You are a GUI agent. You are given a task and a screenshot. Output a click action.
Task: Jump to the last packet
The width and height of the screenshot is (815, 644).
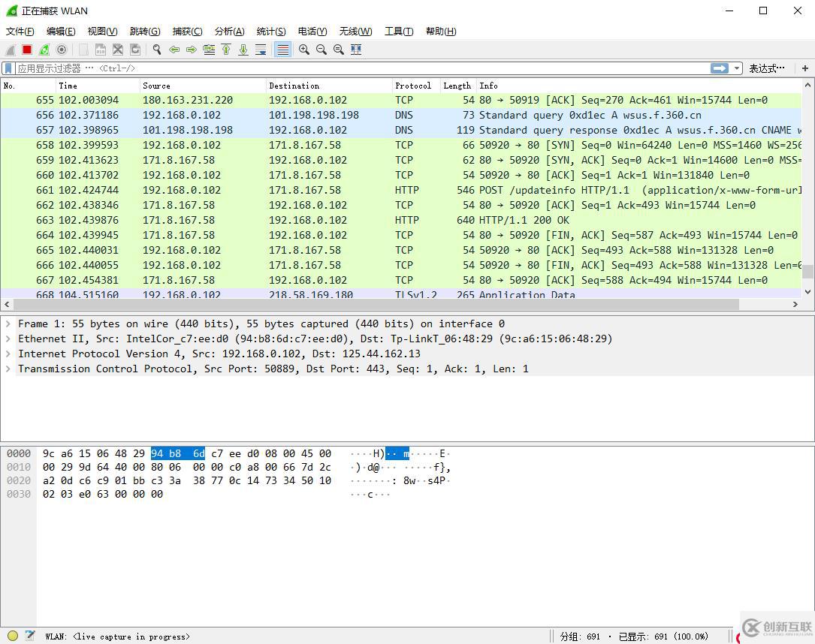point(243,50)
